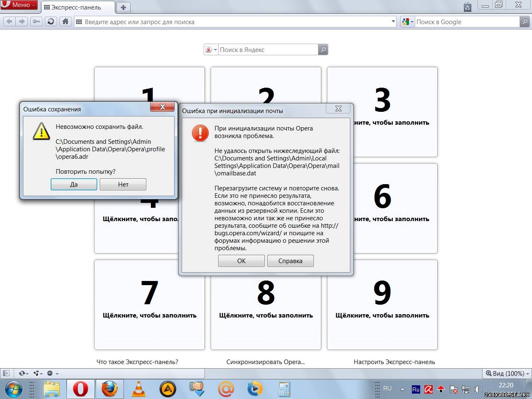Click Справка in the mail error dialog

[x=291, y=261]
